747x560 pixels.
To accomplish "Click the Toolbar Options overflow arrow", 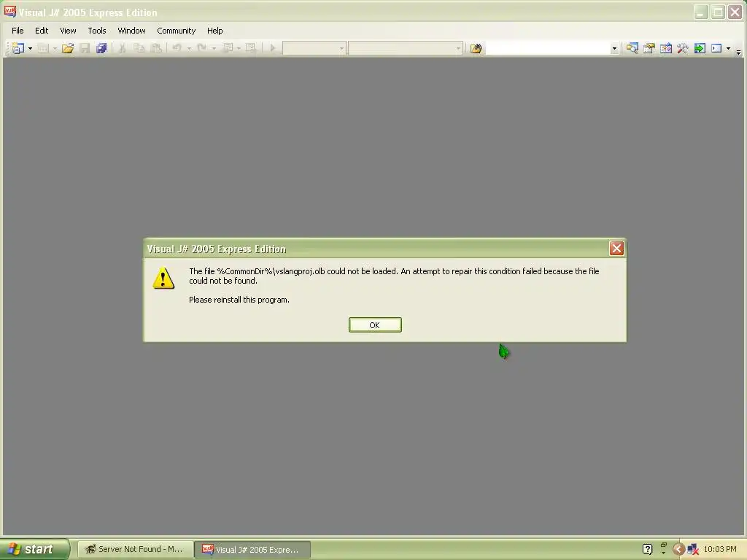I will (738, 52).
